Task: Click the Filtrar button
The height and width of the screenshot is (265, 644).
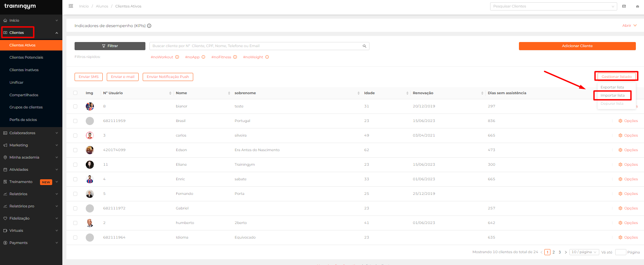Action: coord(110,46)
